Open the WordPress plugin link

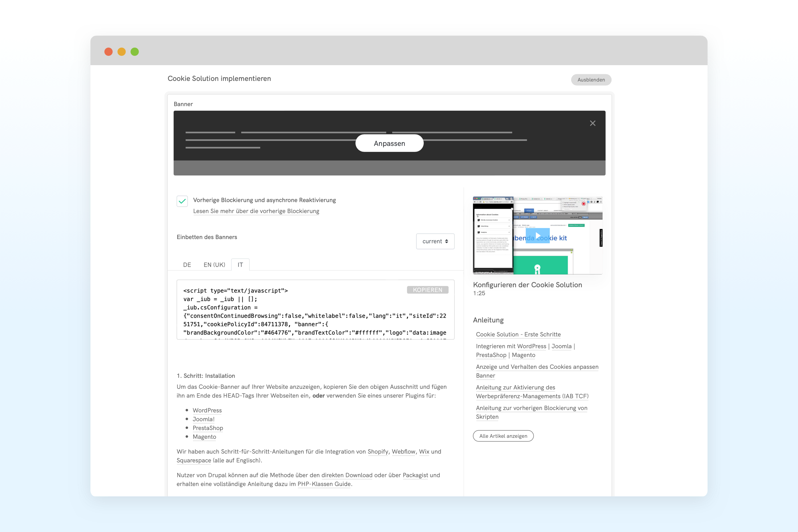point(207,410)
